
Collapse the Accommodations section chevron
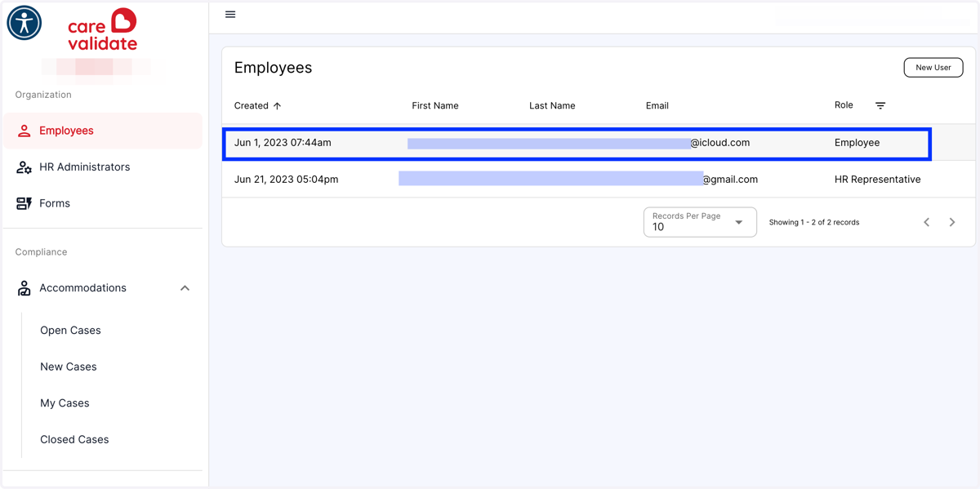(x=185, y=288)
